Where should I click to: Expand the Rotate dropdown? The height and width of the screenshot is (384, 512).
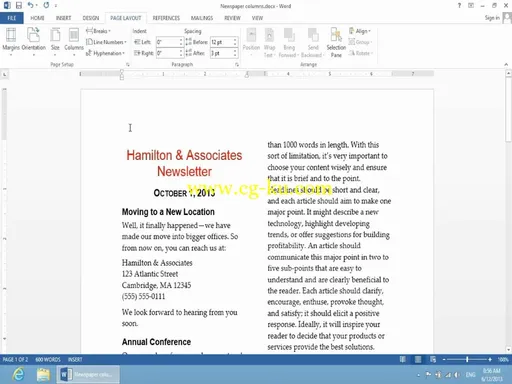[361, 53]
